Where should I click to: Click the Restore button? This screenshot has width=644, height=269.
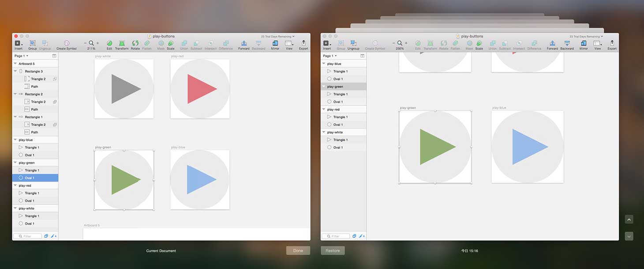[x=333, y=250]
